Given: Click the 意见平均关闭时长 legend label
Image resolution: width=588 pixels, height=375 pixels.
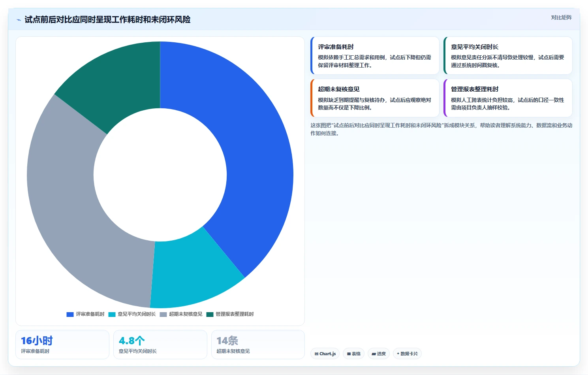Looking at the screenshot, I should pos(137,314).
